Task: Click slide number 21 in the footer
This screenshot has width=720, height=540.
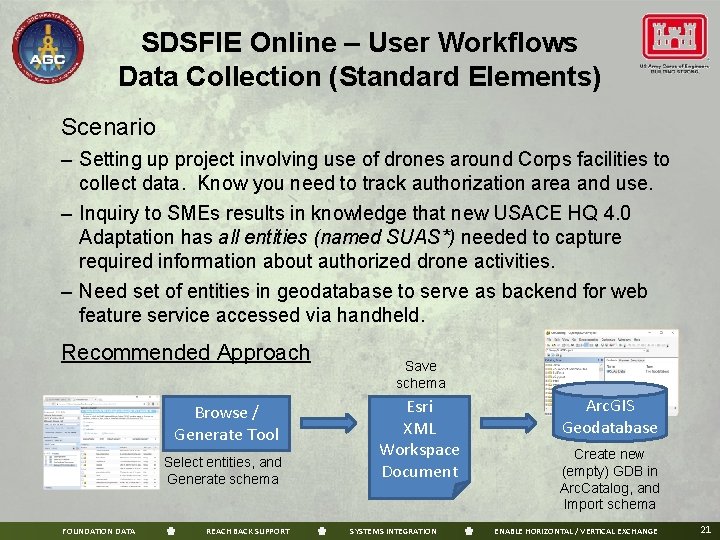Action: (x=706, y=529)
